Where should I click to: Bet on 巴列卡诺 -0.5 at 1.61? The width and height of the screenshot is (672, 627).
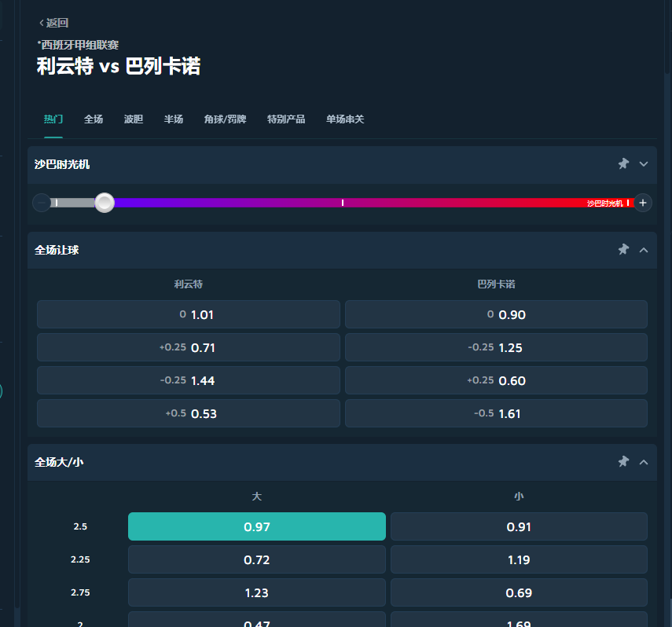click(x=496, y=413)
